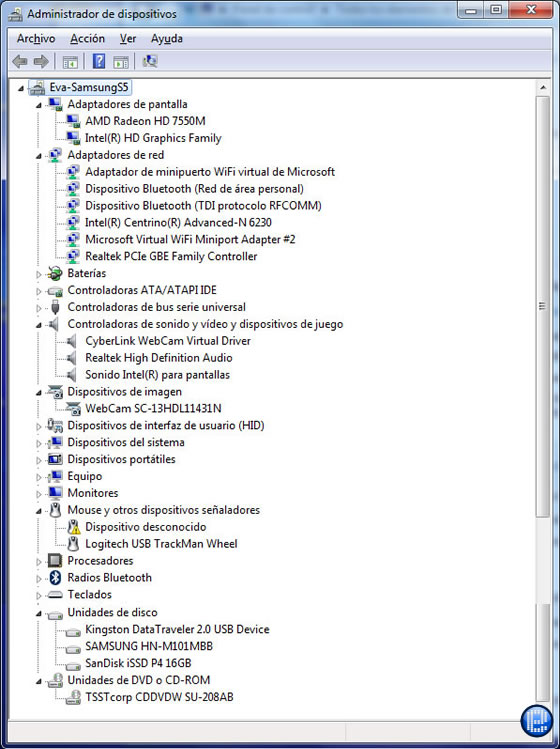Screen dimensions: 560x749
Task: Open the Archivo menu
Action: click(x=36, y=39)
